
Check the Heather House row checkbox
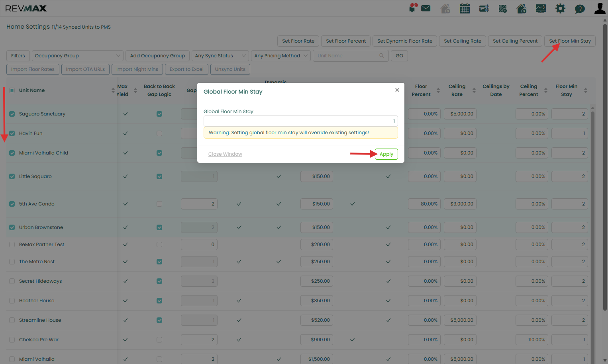pyautogui.click(x=12, y=301)
